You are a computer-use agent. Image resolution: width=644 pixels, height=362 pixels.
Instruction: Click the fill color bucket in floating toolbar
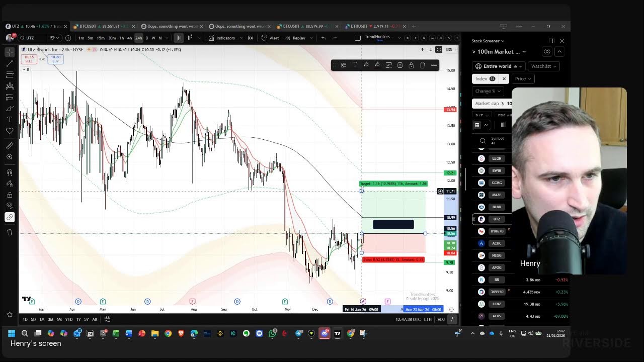click(x=366, y=65)
